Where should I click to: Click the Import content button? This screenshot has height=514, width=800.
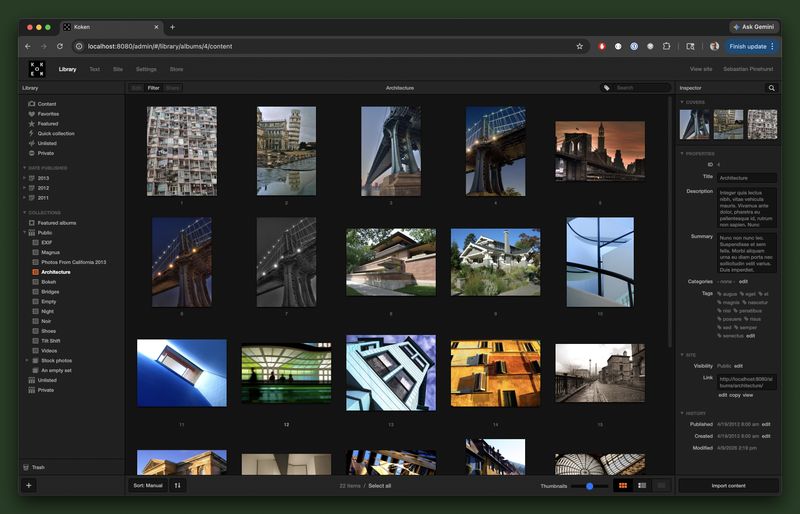point(728,485)
